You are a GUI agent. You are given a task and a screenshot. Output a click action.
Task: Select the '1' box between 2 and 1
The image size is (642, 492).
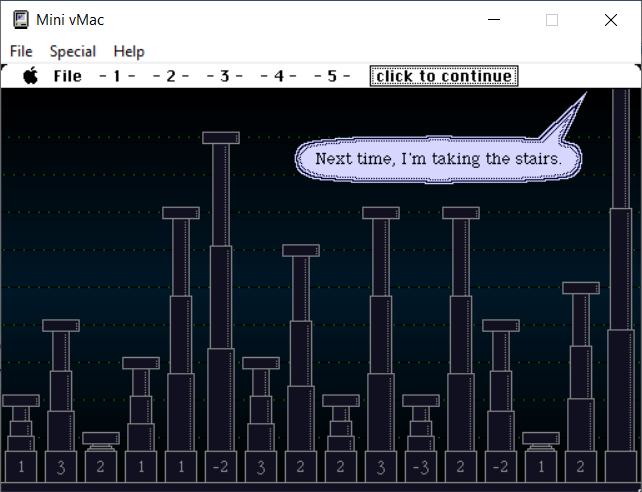point(141,467)
